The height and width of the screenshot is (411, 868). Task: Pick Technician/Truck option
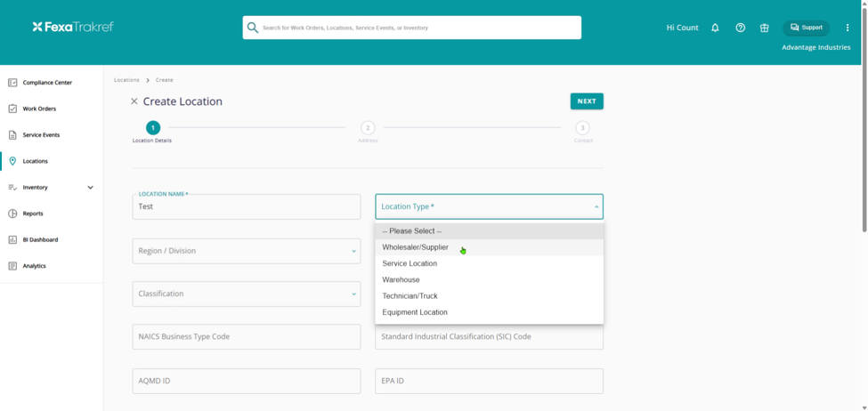click(x=490, y=296)
